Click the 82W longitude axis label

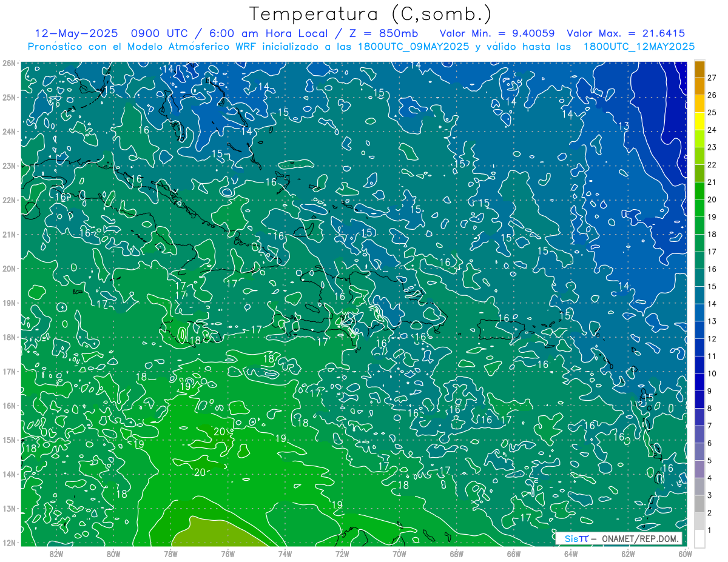(56, 554)
